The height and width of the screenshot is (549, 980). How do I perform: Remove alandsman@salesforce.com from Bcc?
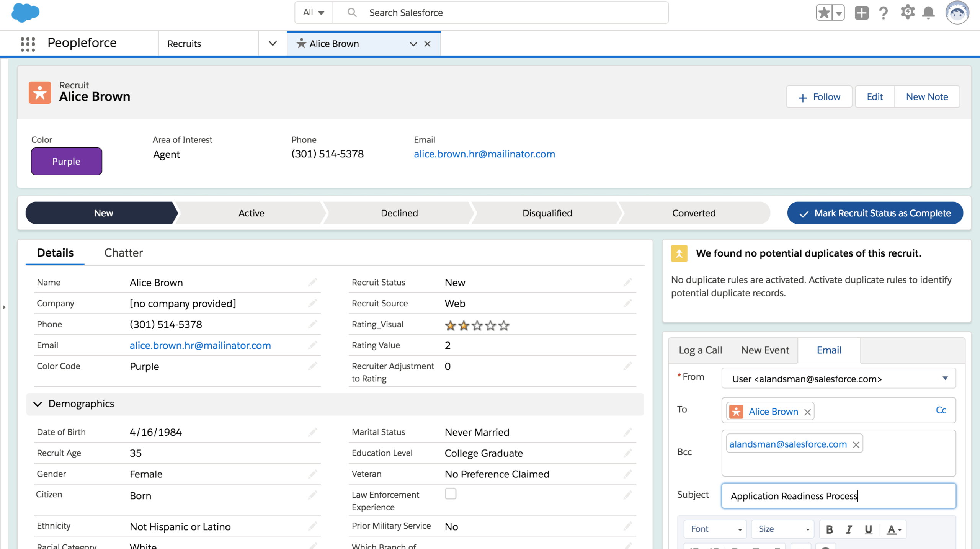[x=856, y=444]
